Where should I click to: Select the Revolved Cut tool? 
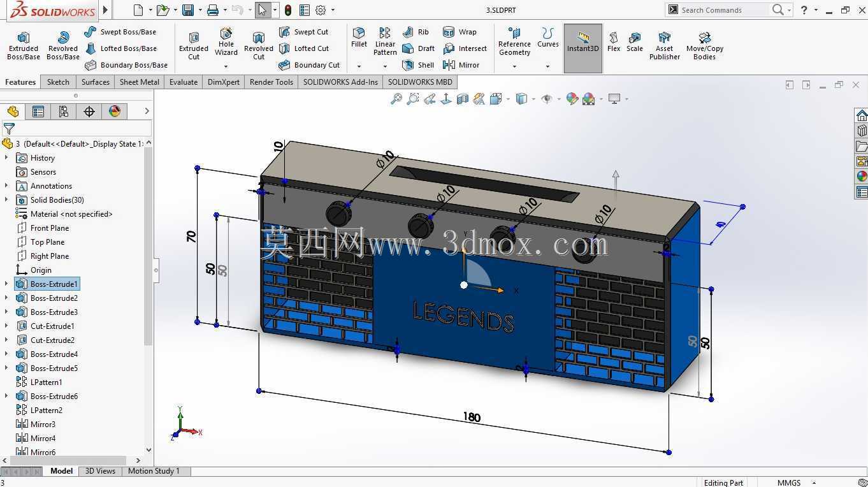(x=259, y=46)
